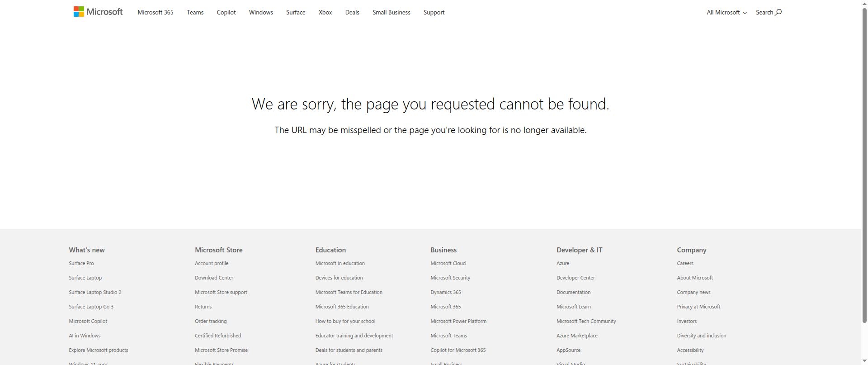868x365 pixels.
Task: Open the Azure footer link
Action: pos(563,263)
